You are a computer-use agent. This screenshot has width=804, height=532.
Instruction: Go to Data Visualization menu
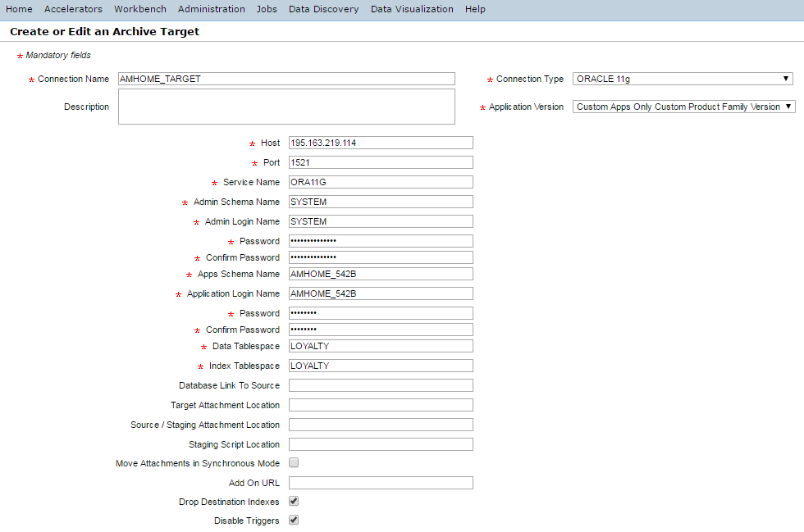(412, 9)
